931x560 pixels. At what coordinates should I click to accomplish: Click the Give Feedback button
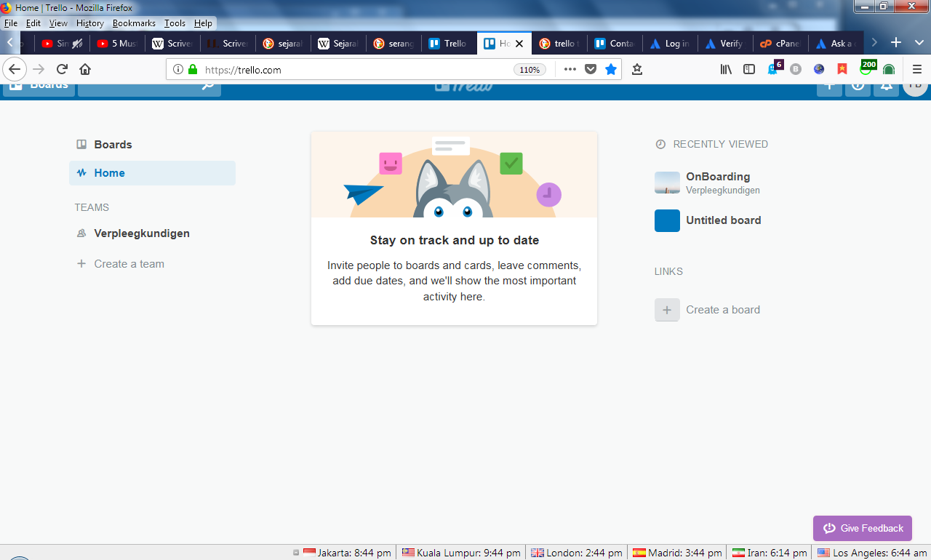pyautogui.click(x=862, y=528)
